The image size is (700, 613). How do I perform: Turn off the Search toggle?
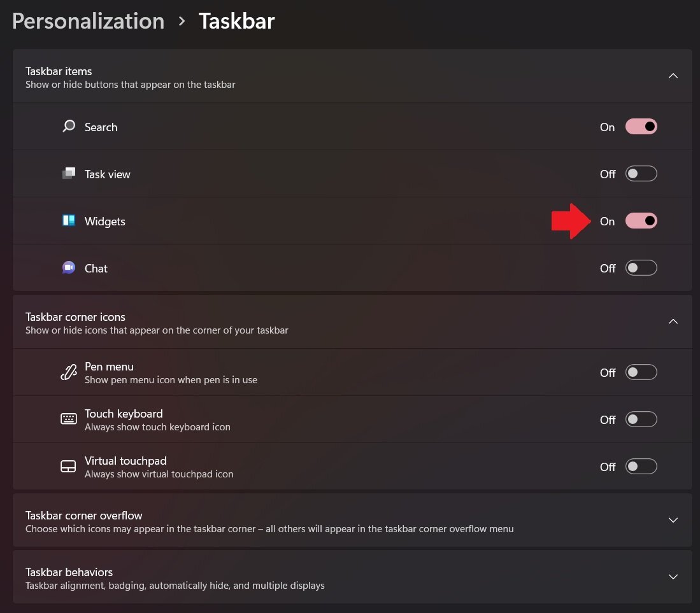click(641, 127)
